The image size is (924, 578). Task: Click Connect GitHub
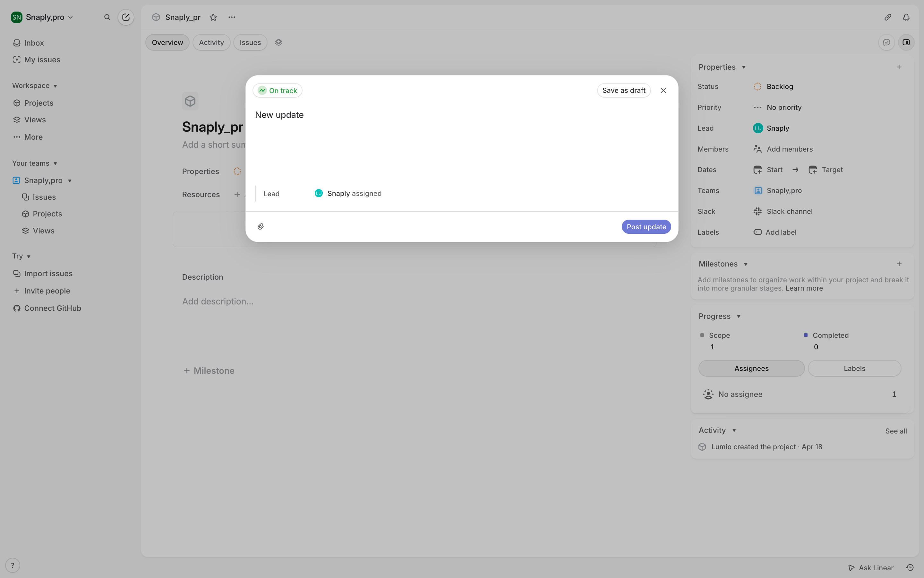47,309
